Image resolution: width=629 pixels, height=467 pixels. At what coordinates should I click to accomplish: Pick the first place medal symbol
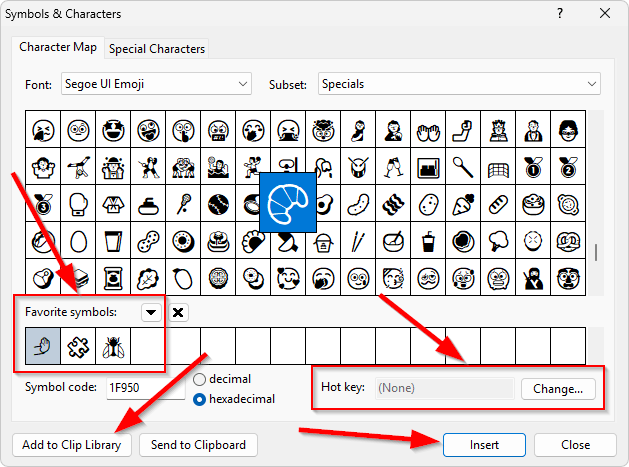pyautogui.click(x=533, y=166)
